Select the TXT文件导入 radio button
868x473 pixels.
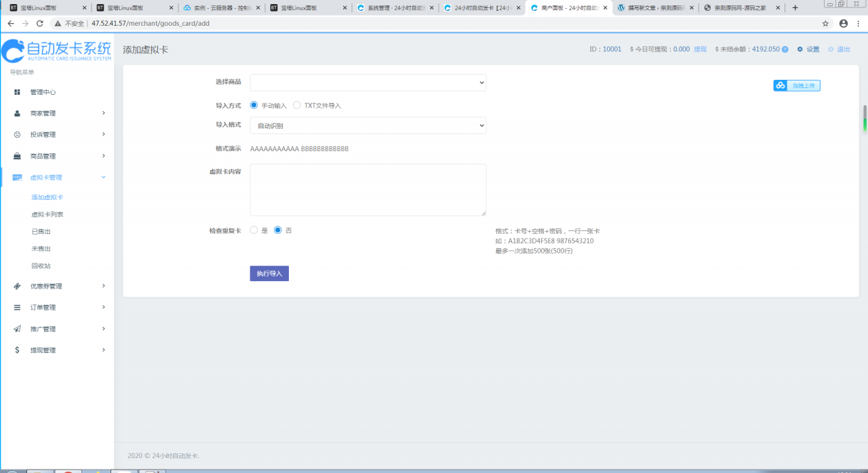[297, 105]
